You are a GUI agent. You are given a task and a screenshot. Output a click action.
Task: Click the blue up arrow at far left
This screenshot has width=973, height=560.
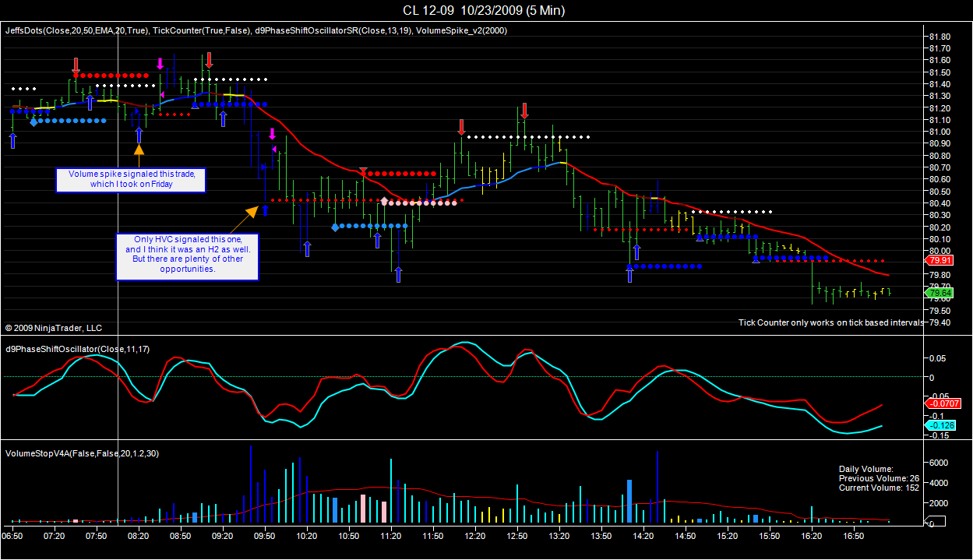[x=12, y=140]
